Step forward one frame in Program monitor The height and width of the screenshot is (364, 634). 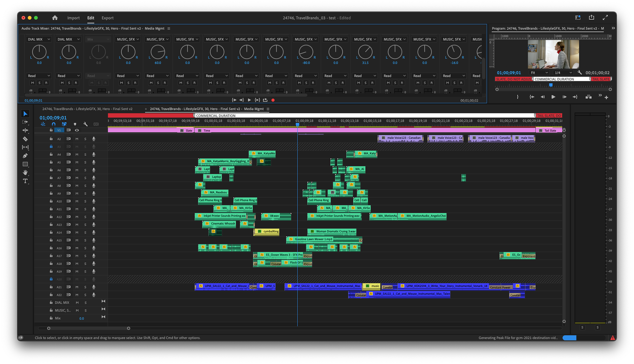coord(564,97)
